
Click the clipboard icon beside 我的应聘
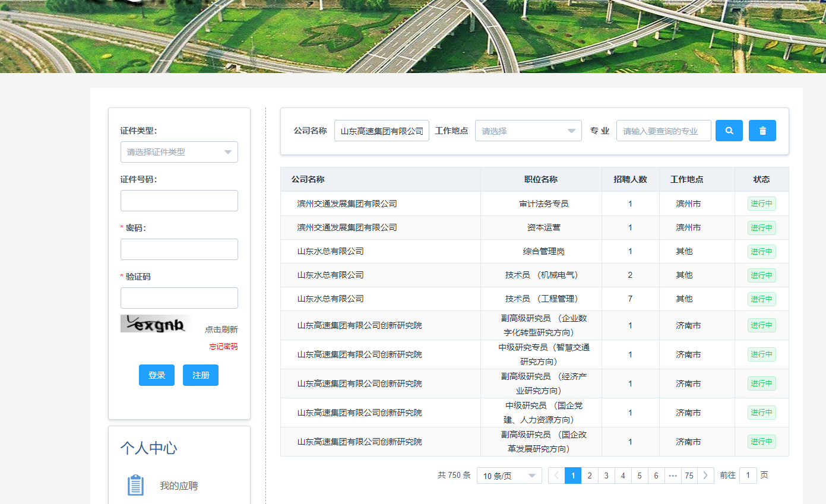pyautogui.click(x=136, y=486)
